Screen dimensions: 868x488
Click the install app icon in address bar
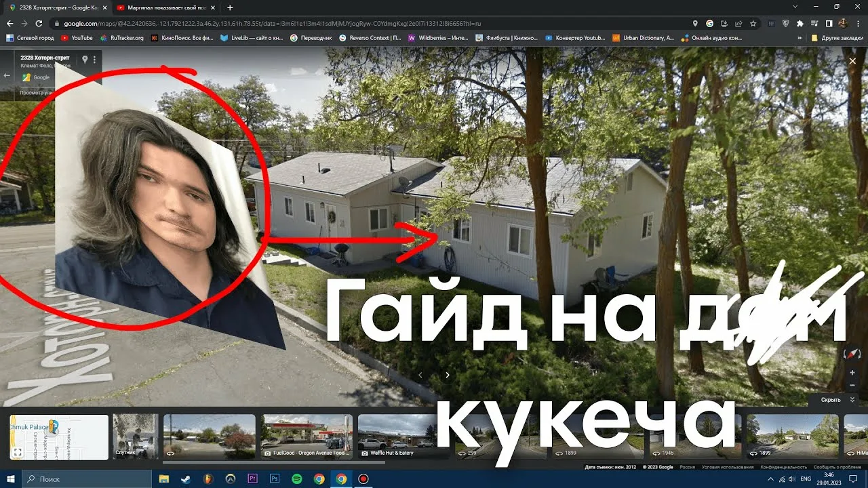coord(724,23)
